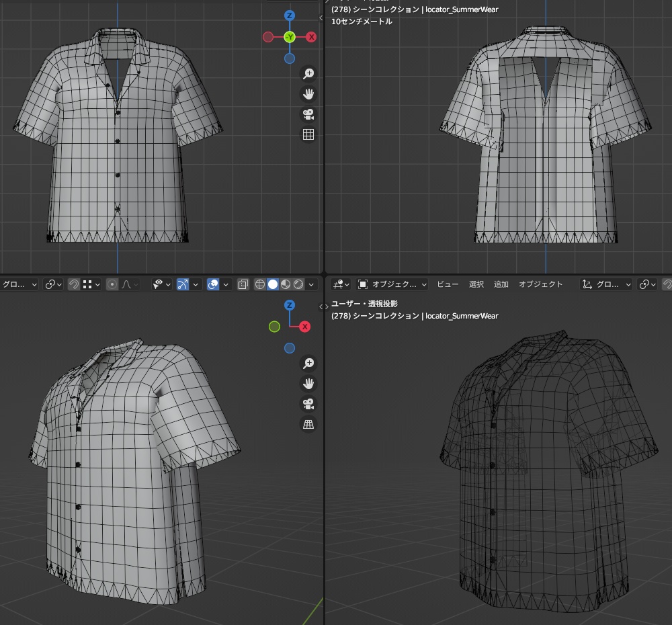Switch to rendered viewport shading

click(299, 284)
